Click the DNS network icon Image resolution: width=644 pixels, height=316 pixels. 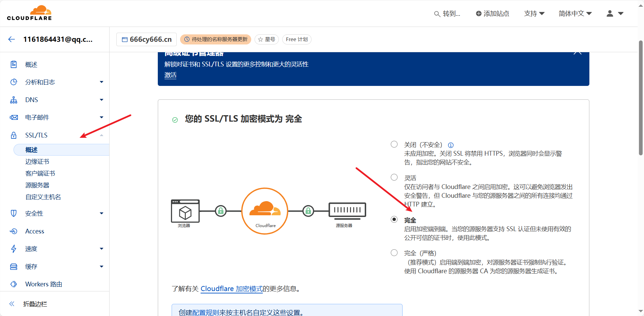tap(13, 100)
